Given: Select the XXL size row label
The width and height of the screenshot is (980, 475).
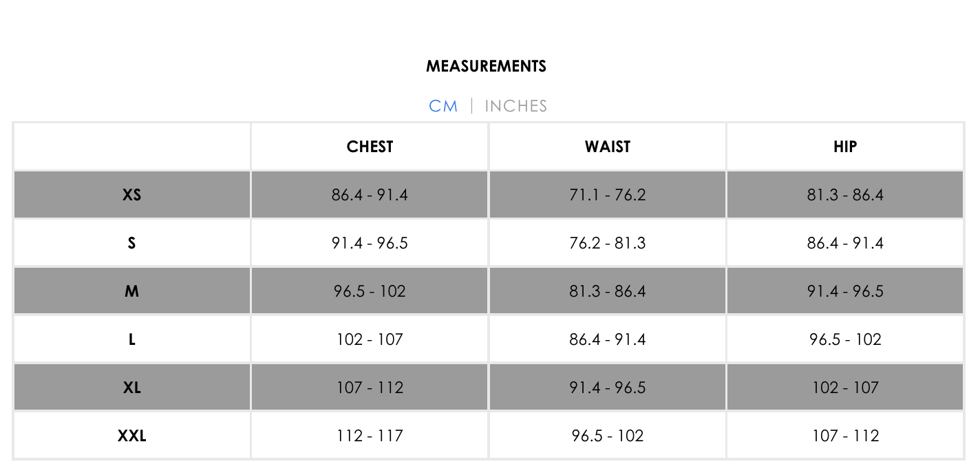Looking at the screenshot, I should coord(131,436).
